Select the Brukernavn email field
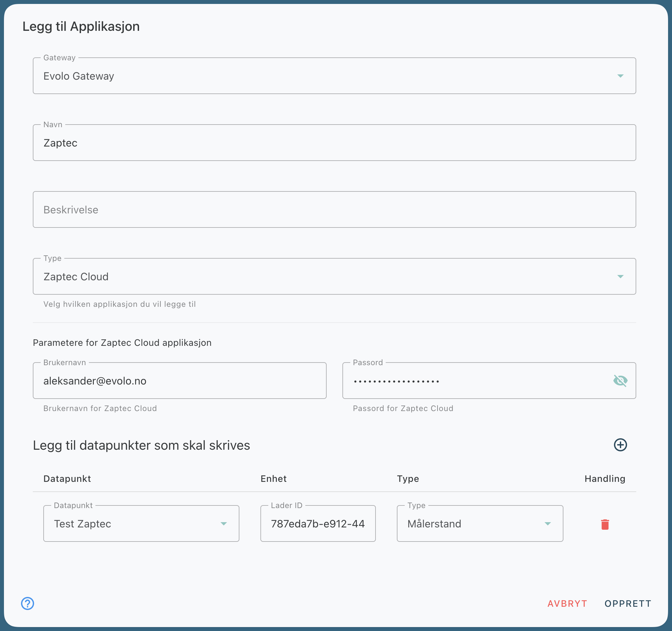672x631 pixels. click(x=179, y=381)
